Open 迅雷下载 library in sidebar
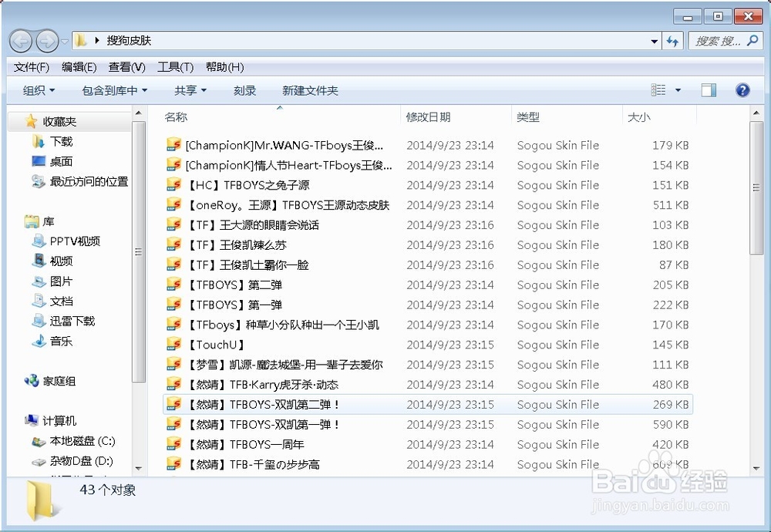Image resolution: width=771 pixels, height=532 pixels. (72, 321)
